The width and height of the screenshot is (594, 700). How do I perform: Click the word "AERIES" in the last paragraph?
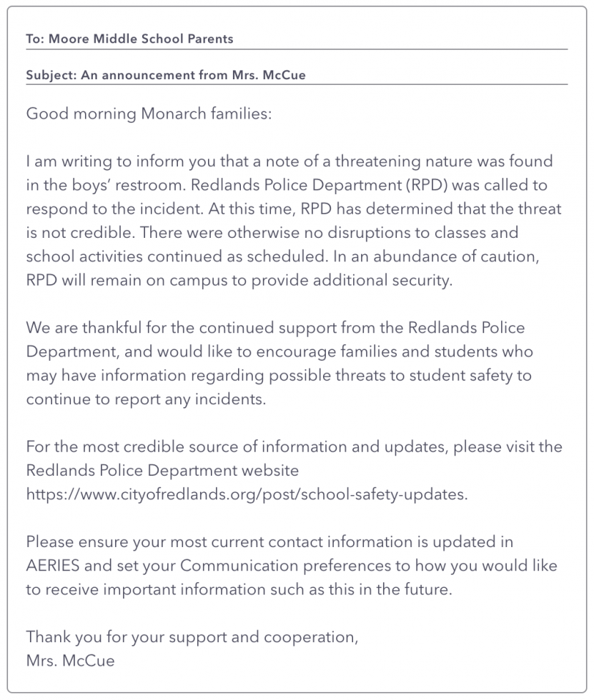(59, 566)
